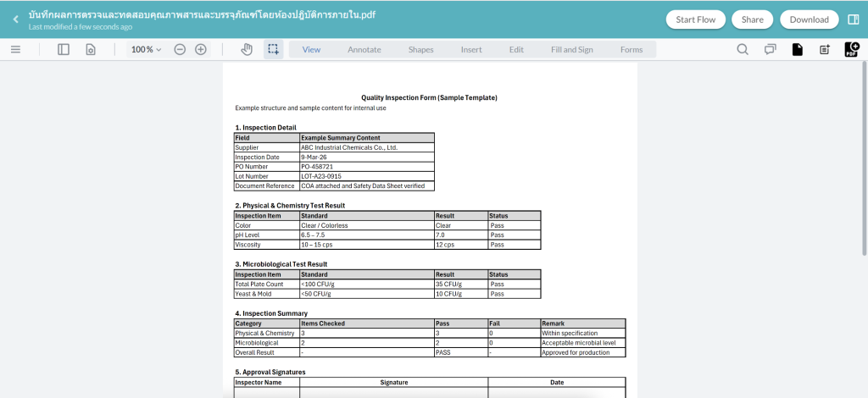Select the Pan hand tool

247,49
